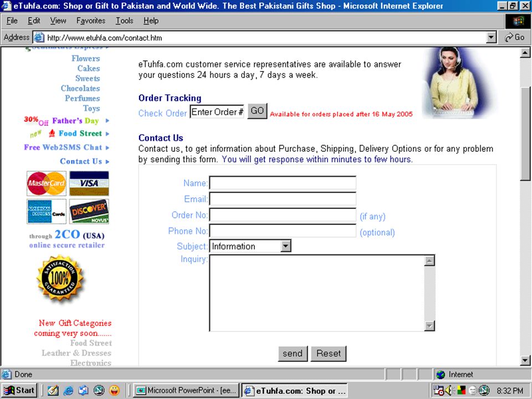Screen dimensions: 532x399
Task: Click inside the Inquiry text area
Action: click(317, 293)
